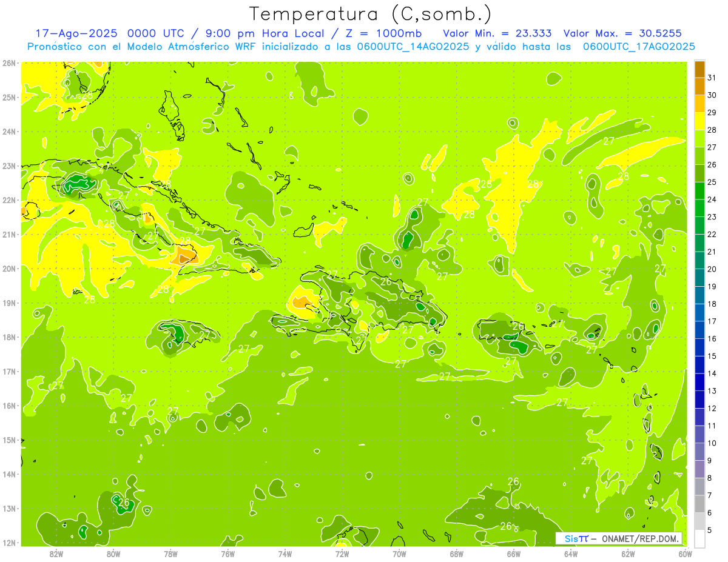Click the '80W' longitude axis label
The width and height of the screenshot is (728, 562).
(x=113, y=554)
